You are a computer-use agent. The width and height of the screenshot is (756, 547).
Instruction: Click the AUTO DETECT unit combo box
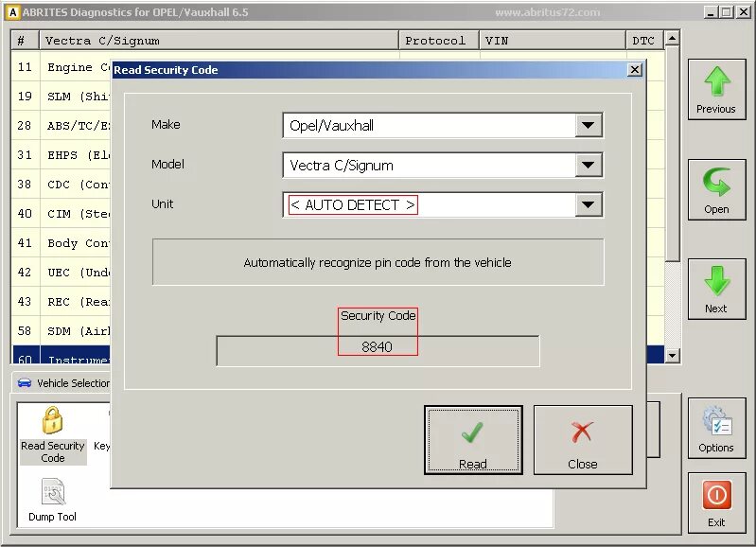[443, 204]
